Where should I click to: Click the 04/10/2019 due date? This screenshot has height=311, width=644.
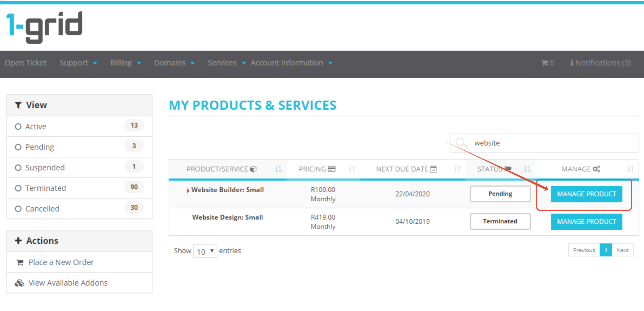click(x=412, y=222)
